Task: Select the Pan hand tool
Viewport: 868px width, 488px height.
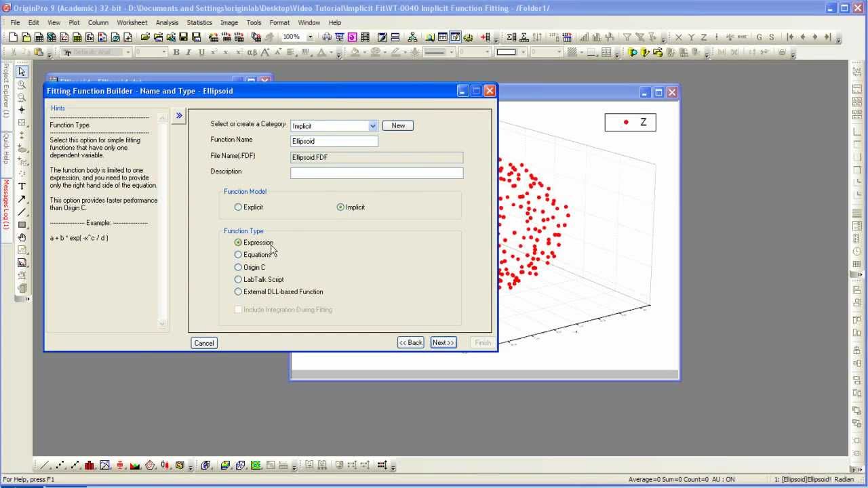Action: click(22, 238)
